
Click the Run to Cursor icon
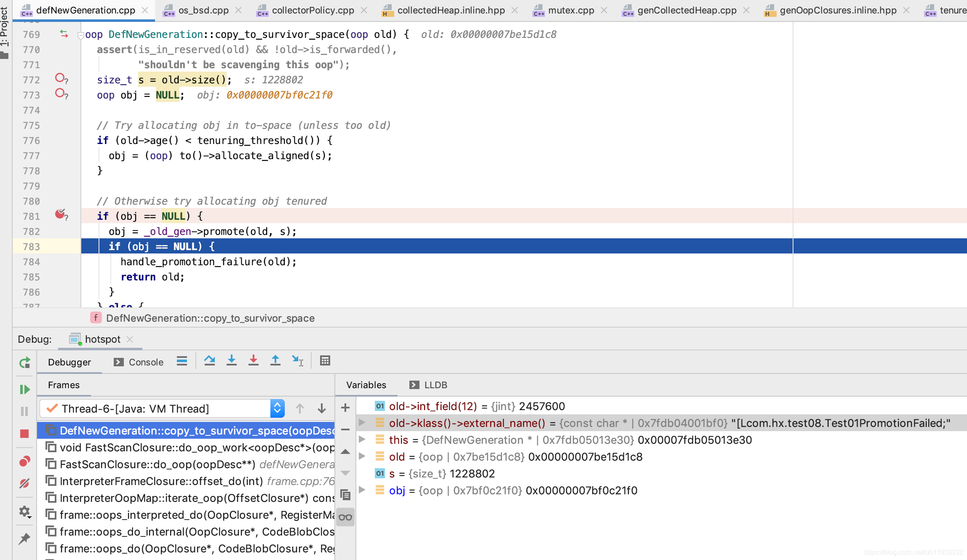pos(297,361)
